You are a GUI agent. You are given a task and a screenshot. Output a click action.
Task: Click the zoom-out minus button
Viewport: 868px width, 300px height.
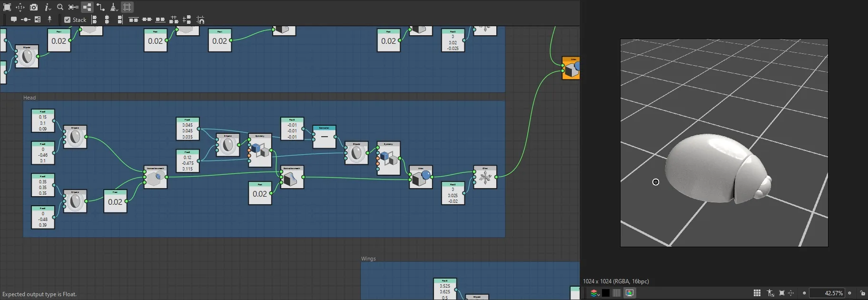pos(804,293)
